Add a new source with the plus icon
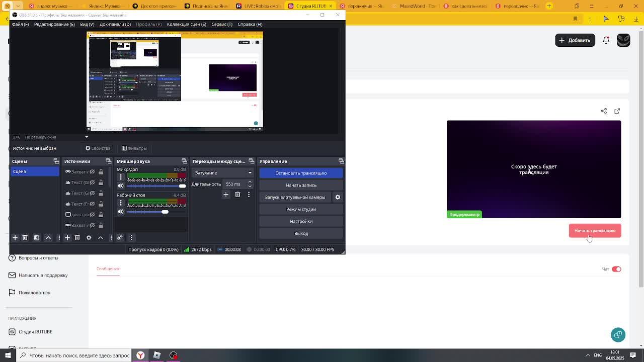This screenshot has height=362, width=644. coord(67,238)
